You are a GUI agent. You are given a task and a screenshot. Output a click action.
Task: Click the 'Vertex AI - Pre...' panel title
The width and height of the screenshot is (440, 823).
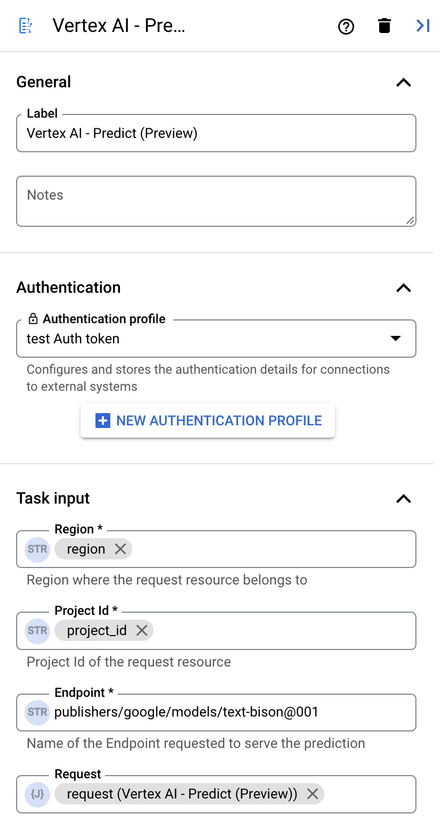pyautogui.click(x=119, y=26)
